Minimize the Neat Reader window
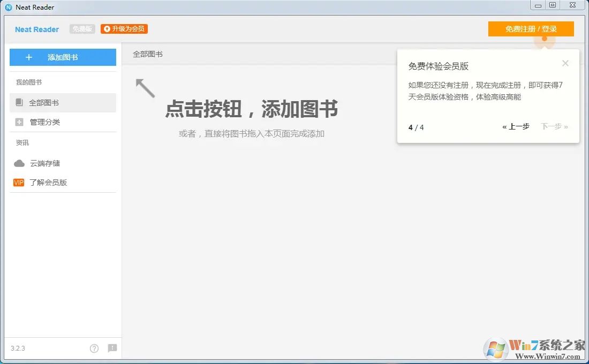Viewport: 589px width, 364px height. click(538, 5)
